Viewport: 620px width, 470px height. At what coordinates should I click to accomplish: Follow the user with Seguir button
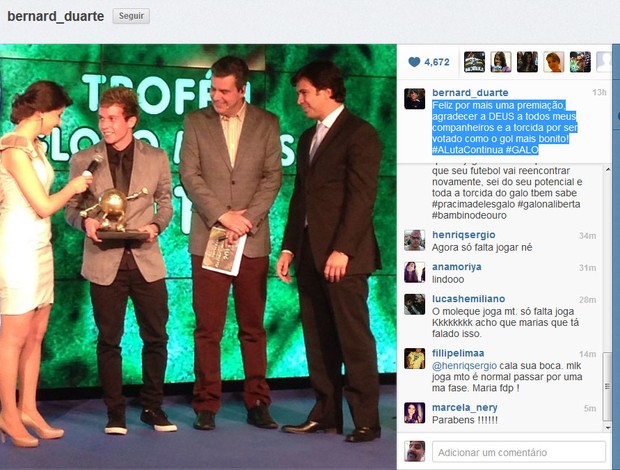coord(131,16)
